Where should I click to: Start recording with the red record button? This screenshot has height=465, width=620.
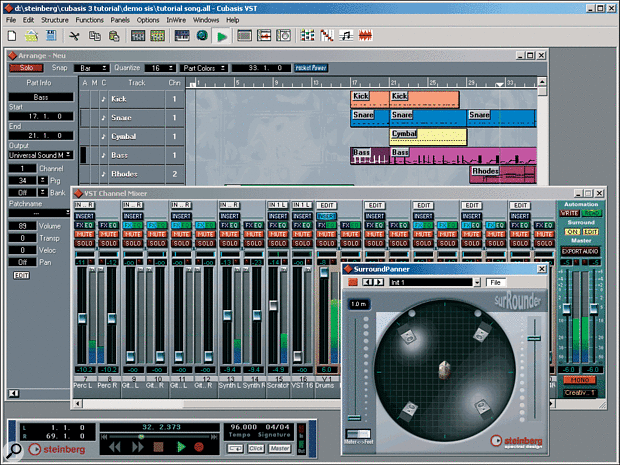[x=199, y=447]
